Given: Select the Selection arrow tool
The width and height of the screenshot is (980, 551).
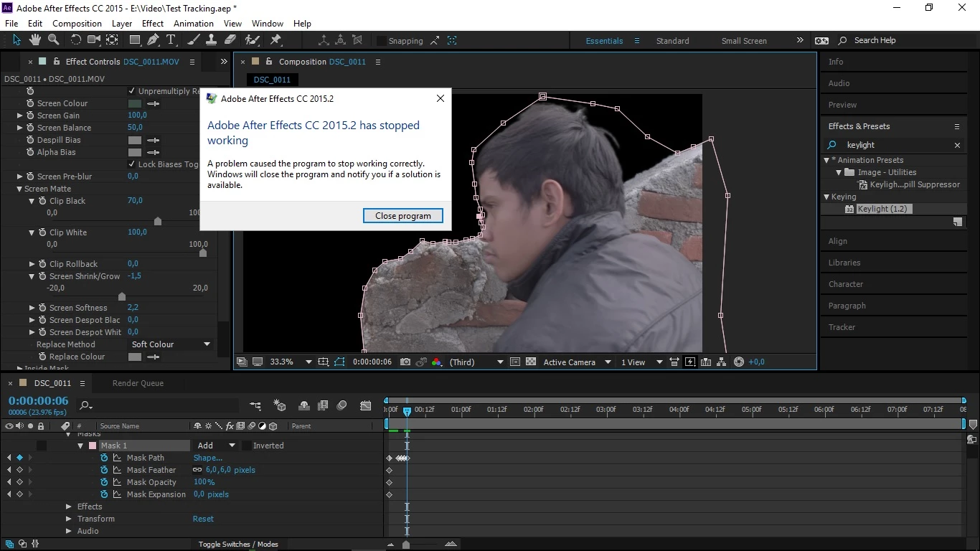Looking at the screenshot, I should (x=17, y=40).
